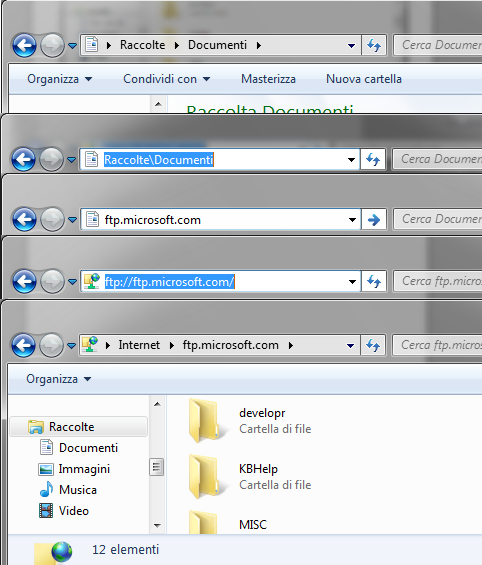
Task: Click scroll-down arrow of bottom navigation pane
Action: (x=157, y=525)
